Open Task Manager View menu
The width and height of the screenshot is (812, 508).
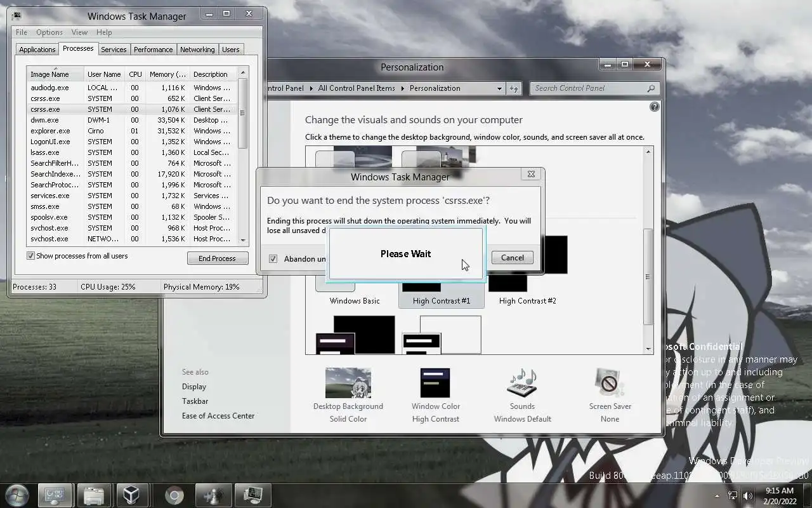pyautogui.click(x=79, y=32)
